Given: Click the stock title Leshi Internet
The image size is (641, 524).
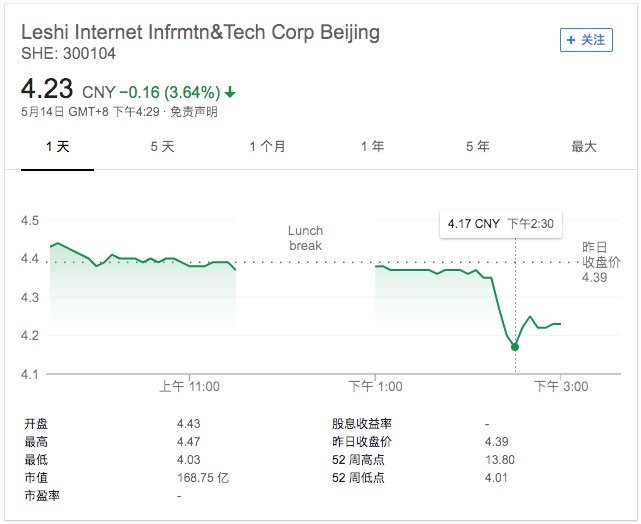Looking at the screenshot, I should pyautogui.click(x=200, y=32).
